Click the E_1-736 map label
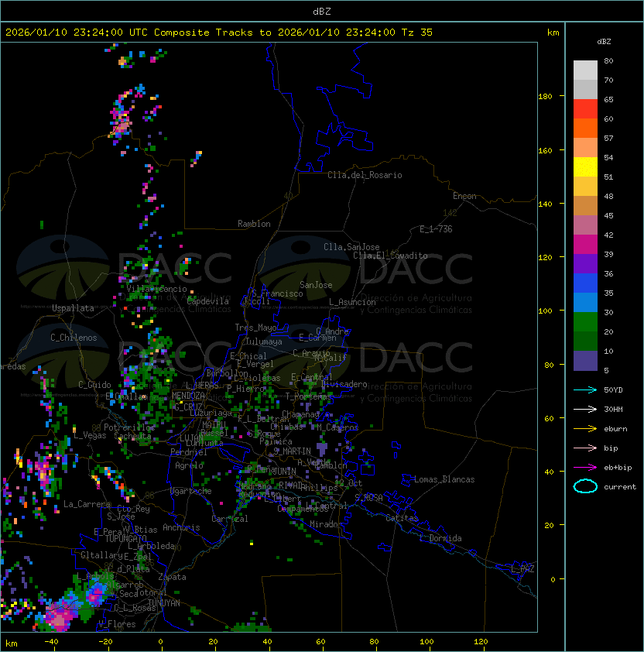The width and height of the screenshot is (644, 652). (436, 229)
